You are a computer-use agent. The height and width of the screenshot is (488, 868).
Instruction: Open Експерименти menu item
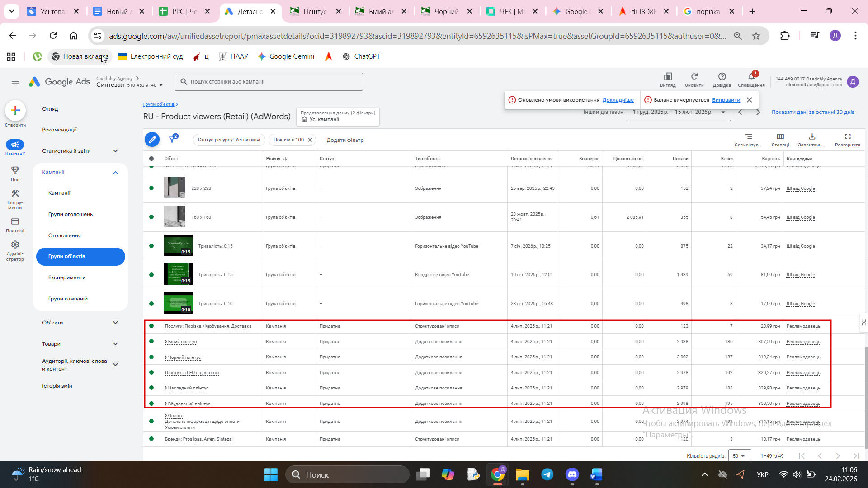pos(67,277)
